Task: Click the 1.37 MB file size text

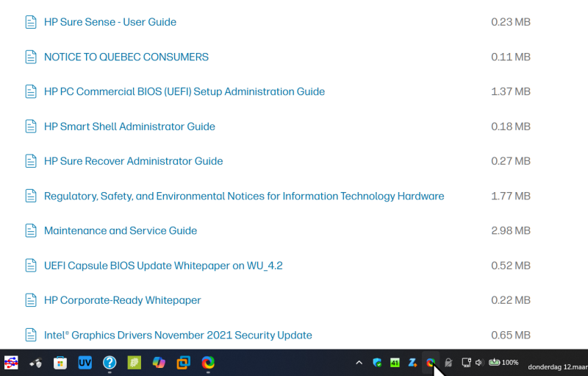Action: pyautogui.click(x=511, y=91)
